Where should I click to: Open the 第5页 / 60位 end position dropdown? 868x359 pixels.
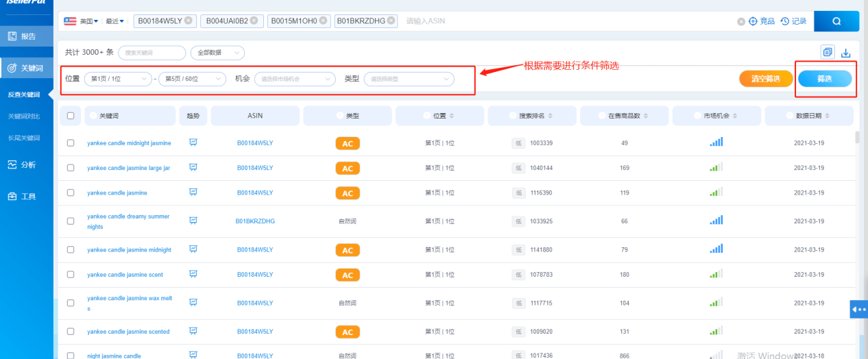coord(192,79)
